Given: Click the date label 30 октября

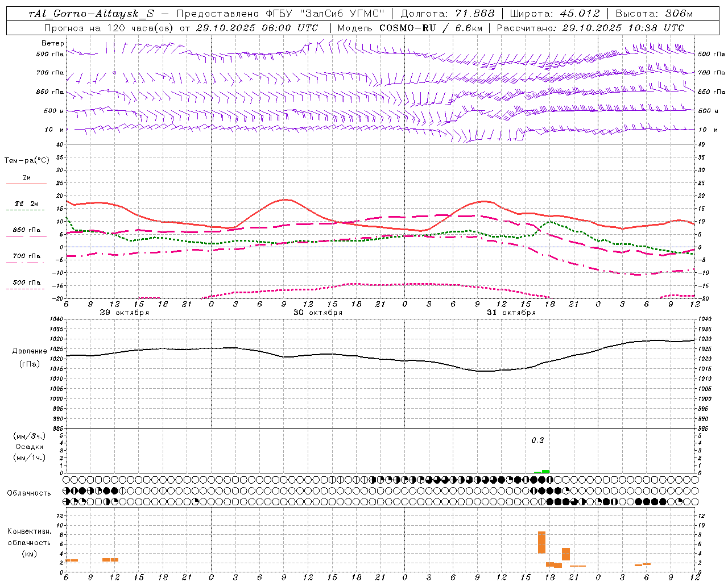Looking at the screenshot, I should tap(318, 313).
